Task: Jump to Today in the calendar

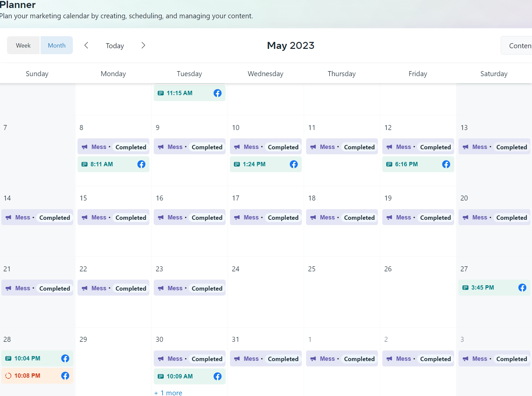Action: point(115,46)
